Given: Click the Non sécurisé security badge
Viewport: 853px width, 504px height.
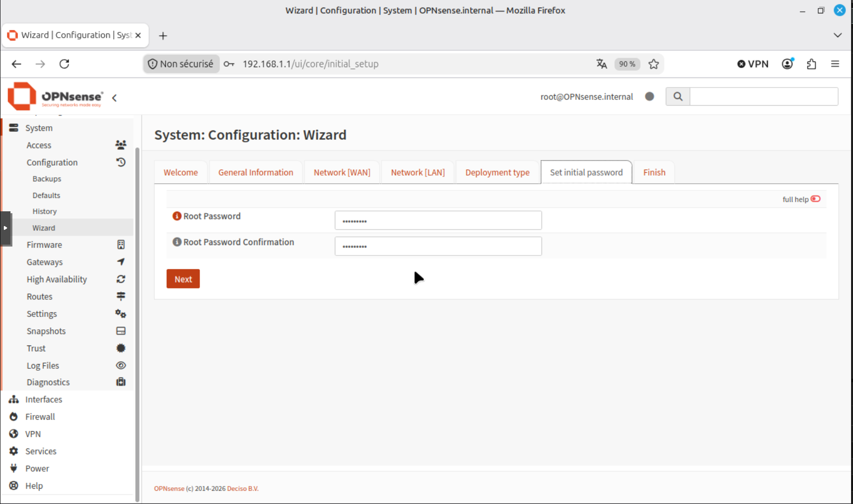Looking at the screenshot, I should (x=181, y=64).
